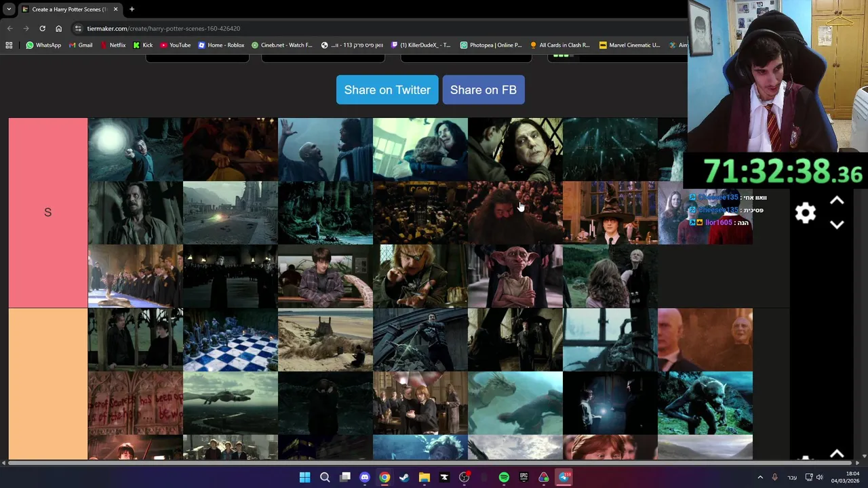Select the wizard chess board thumbnail
This screenshot has width=868, height=488.
pyautogui.click(x=230, y=340)
